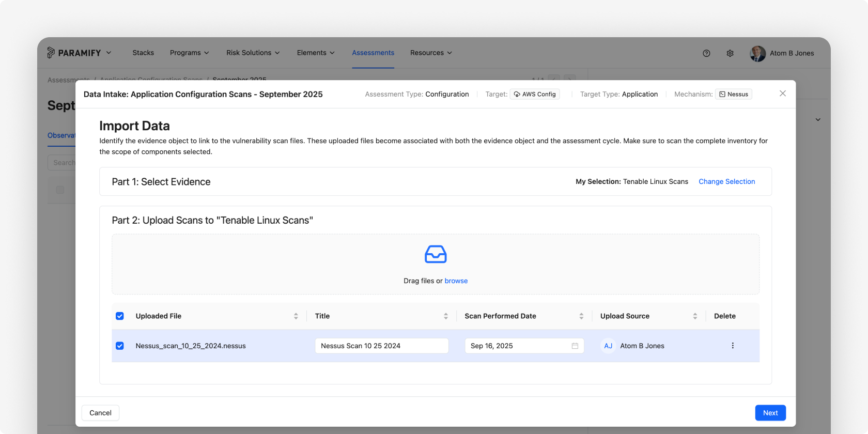868x434 pixels.
Task: Click the Delete column header
Action: tap(725, 316)
